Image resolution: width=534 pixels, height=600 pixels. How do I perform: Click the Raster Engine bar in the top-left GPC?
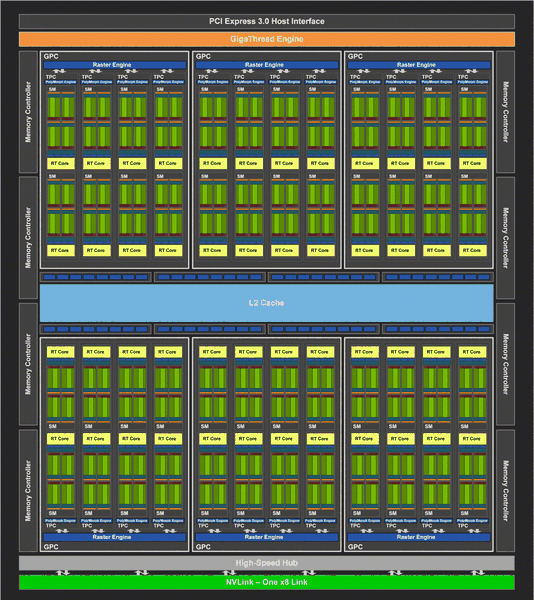[114, 65]
